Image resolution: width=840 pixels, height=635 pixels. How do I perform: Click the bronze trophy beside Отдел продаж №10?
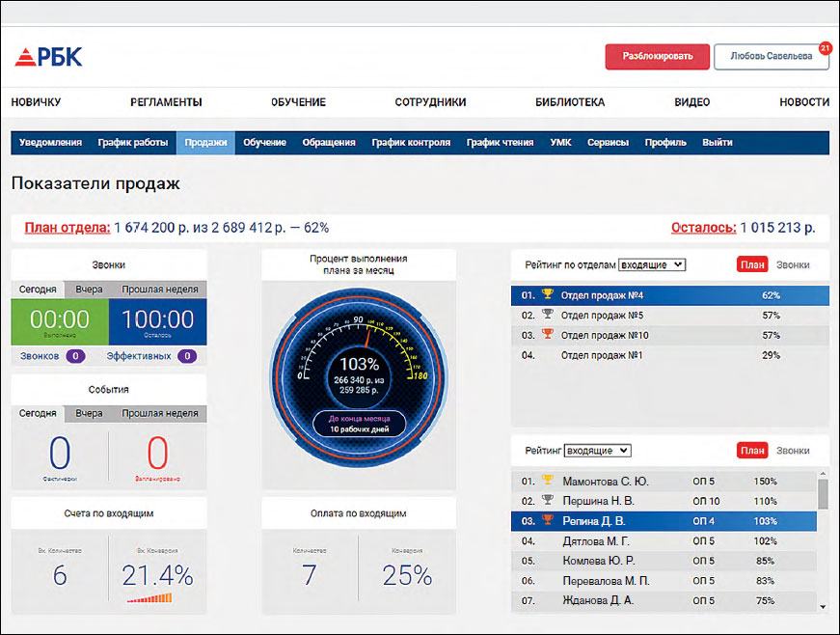[x=548, y=335]
